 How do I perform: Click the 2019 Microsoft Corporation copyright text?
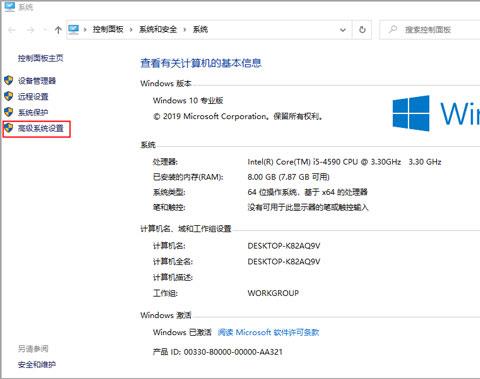click(x=238, y=116)
